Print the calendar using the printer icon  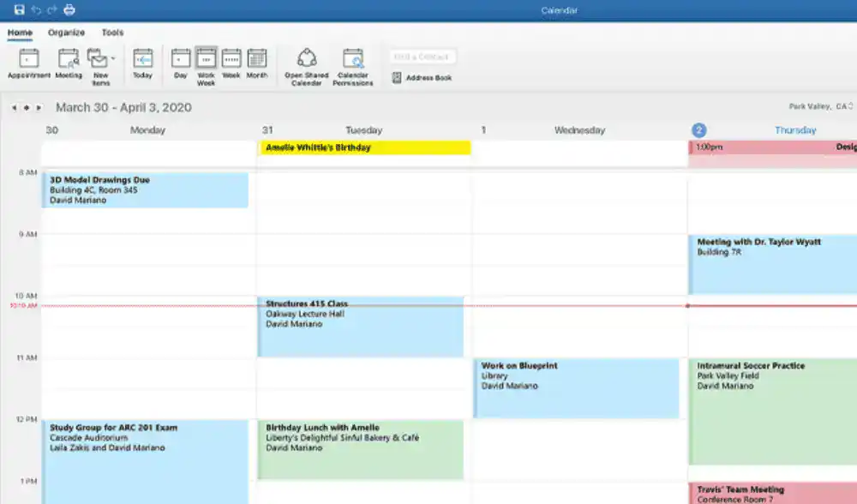tap(69, 9)
